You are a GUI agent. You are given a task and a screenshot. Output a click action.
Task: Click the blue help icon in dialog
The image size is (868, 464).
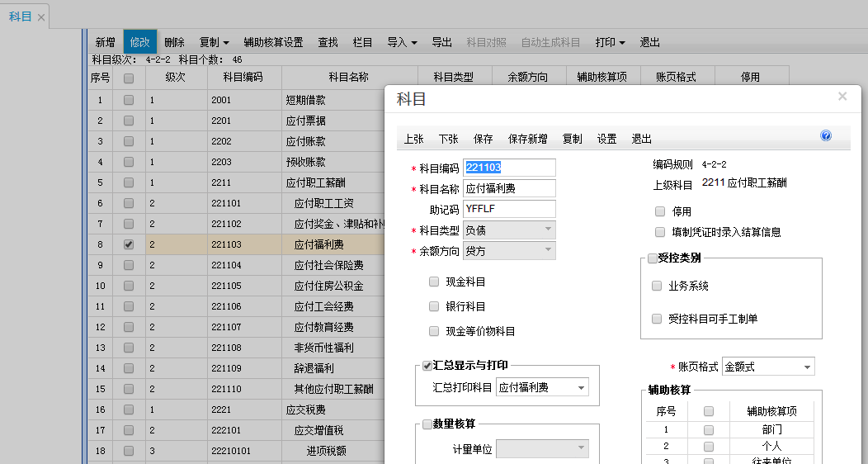826,136
